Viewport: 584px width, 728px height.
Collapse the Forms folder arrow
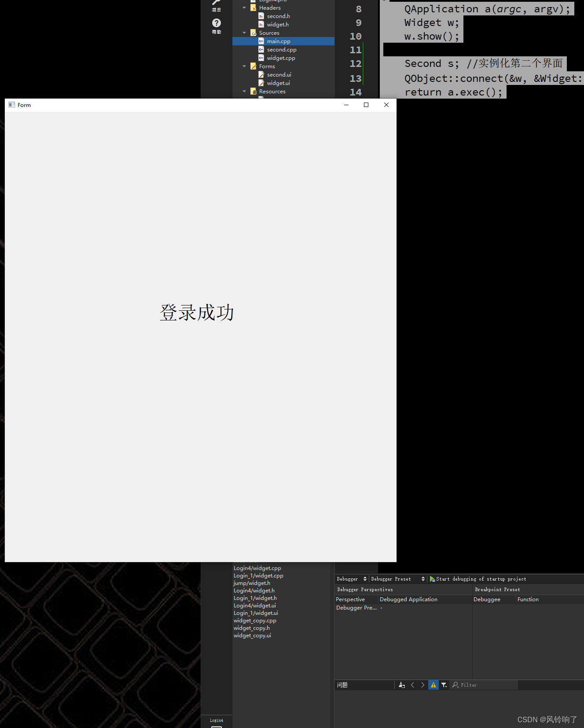[244, 66]
